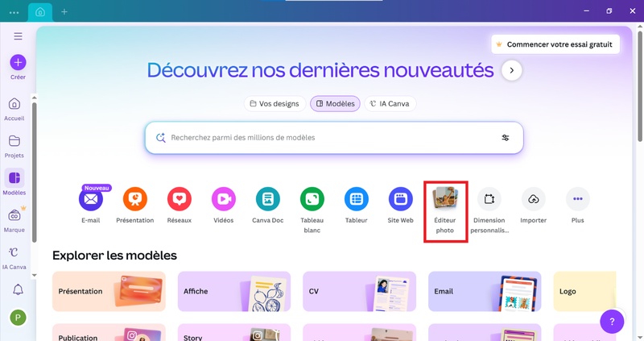Open the notifications bell
Viewport: 644px width, 341px height.
[x=18, y=289]
